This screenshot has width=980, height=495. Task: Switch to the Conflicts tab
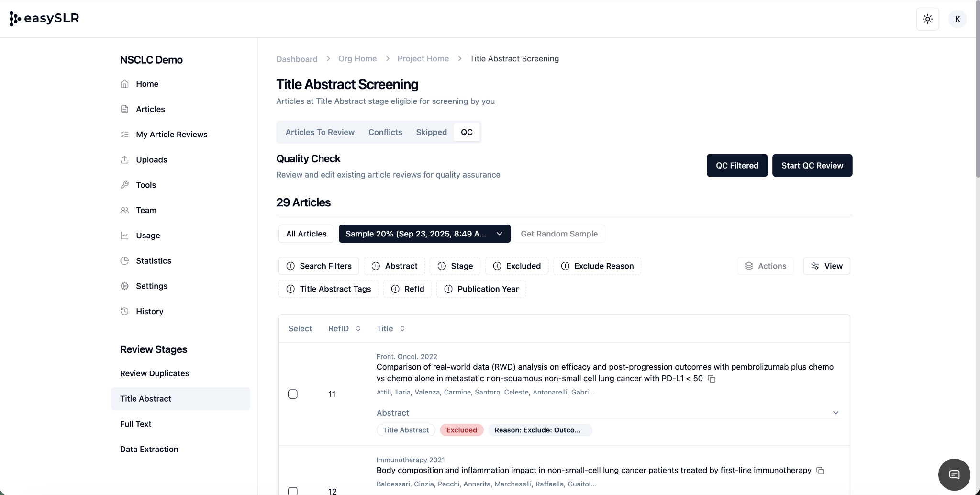click(385, 132)
